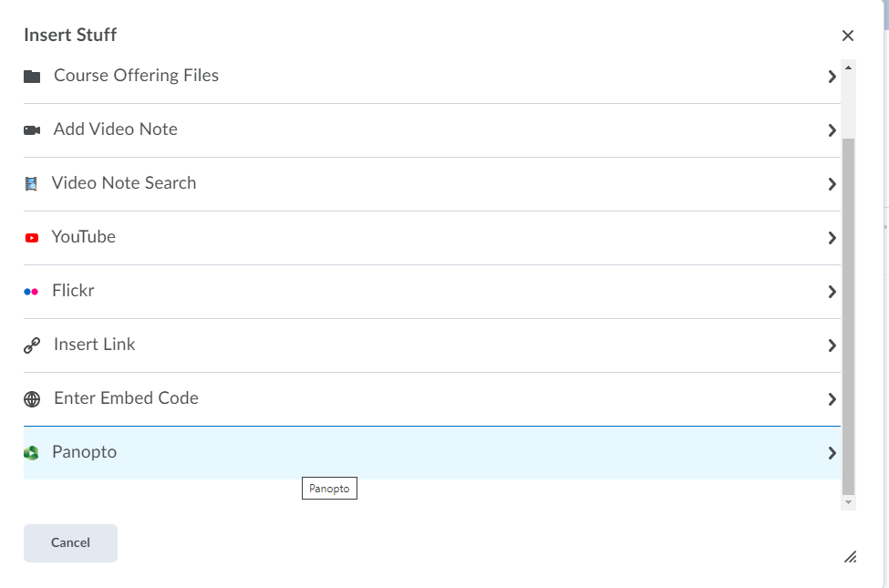Expand the Insert Link chevron
Viewport: 889px width, 588px height.
(x=832, y=346)
